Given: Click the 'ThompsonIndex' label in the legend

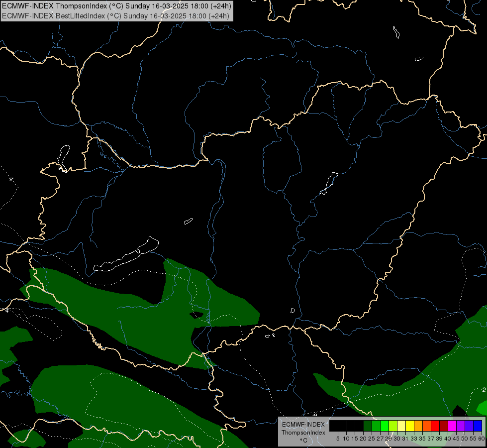Looking at the screenshot, I should coord(303,433).
